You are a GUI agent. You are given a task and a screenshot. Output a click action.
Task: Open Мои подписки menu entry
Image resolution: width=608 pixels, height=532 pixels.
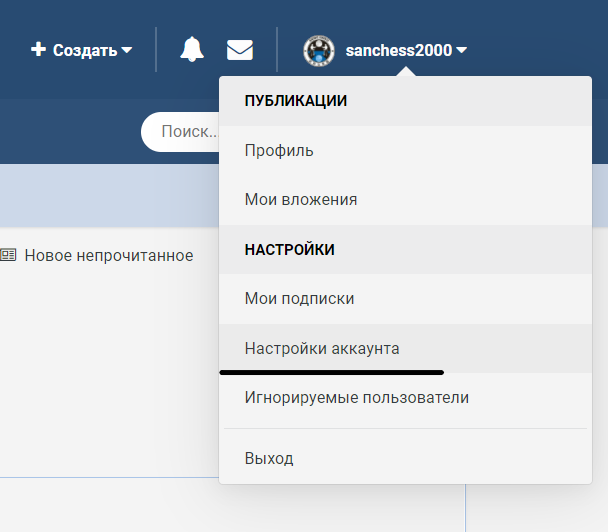[299, 299]
